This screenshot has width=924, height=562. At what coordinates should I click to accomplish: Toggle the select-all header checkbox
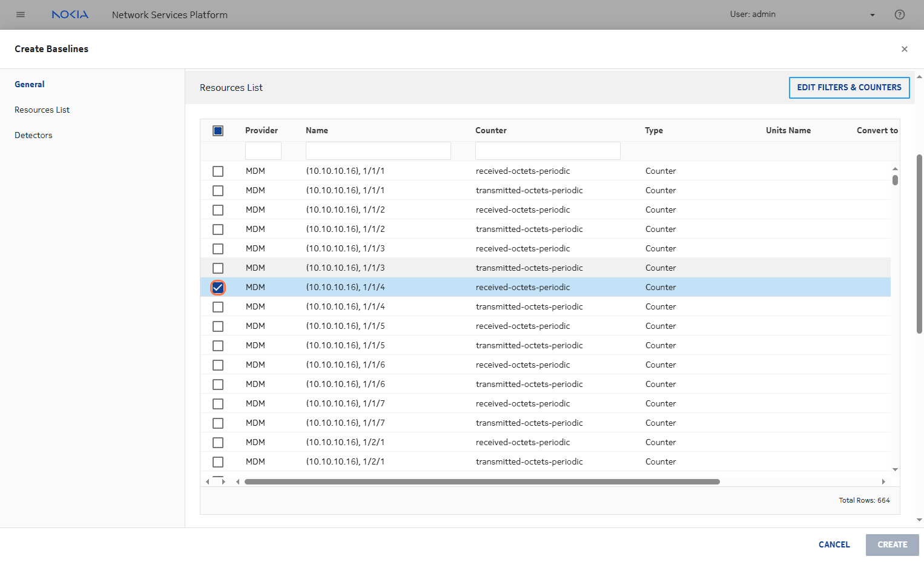click(x=218, y=131)
